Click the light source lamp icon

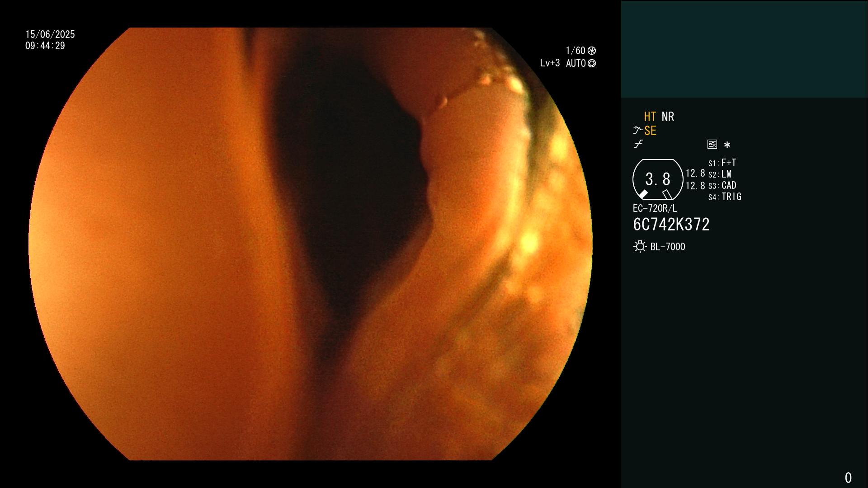click(640, 247)
